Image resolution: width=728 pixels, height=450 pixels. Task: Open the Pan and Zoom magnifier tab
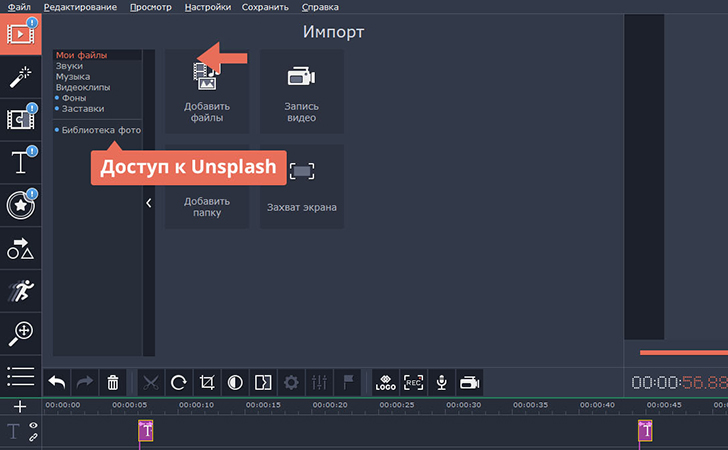point(20,334)
